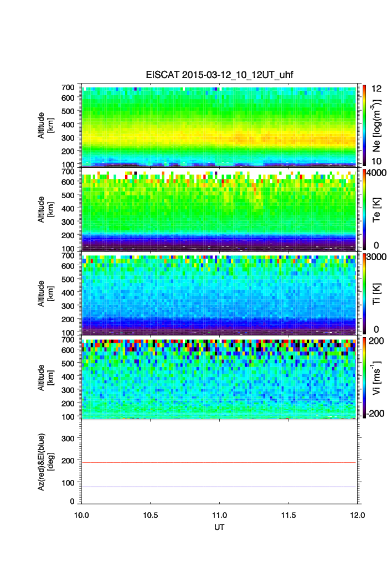Click the 10.0 tick label on UT axis
Image resolution: width=392 pixels, height=588 pixels.
(82, 515)
